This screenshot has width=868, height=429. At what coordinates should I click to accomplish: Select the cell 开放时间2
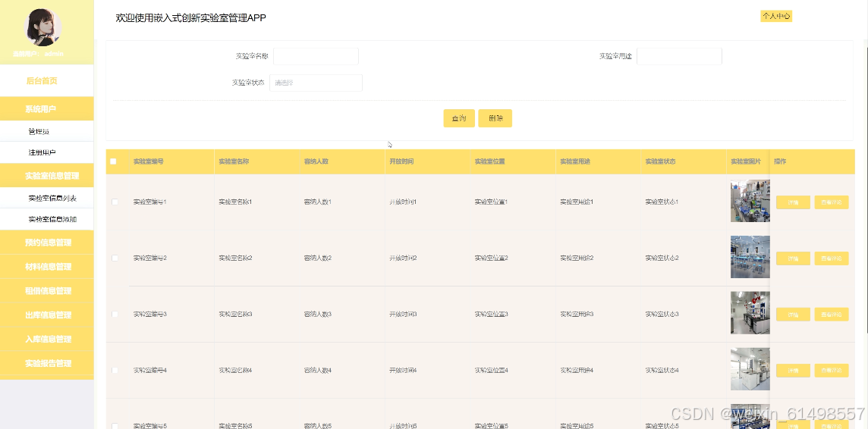tap(403, 258)
